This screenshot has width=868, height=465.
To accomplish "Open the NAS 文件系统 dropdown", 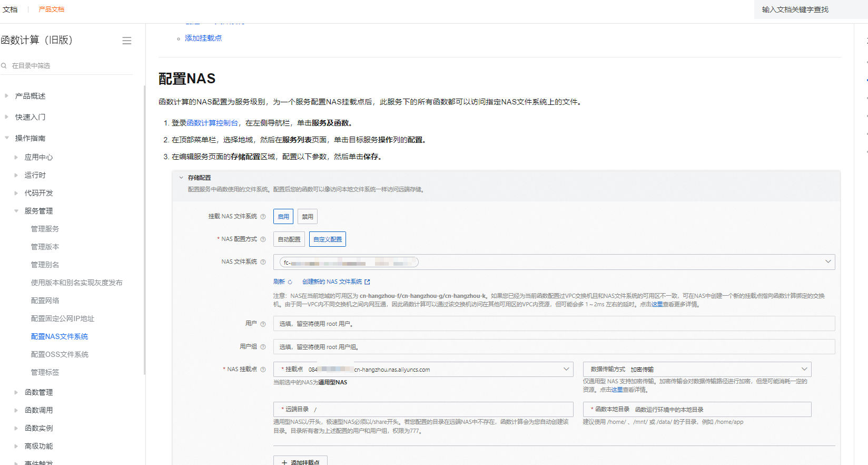I will (554, 262).
